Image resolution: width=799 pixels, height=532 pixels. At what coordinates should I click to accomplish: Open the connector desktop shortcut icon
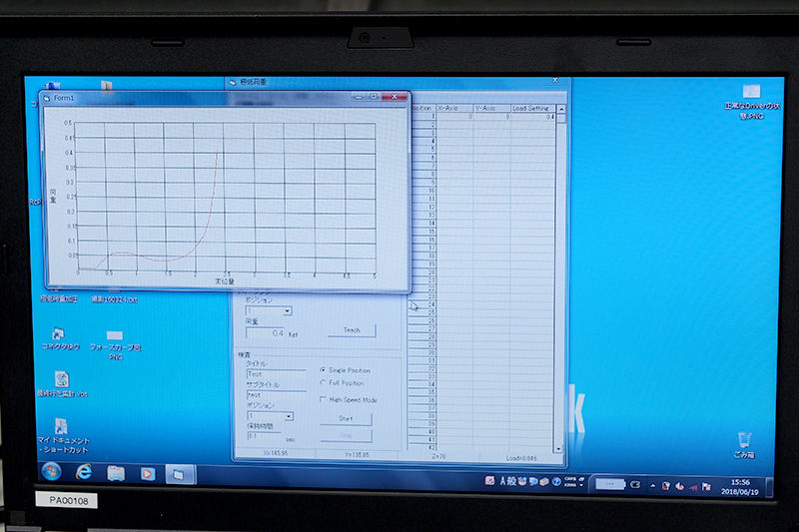(x=60, y=339)
